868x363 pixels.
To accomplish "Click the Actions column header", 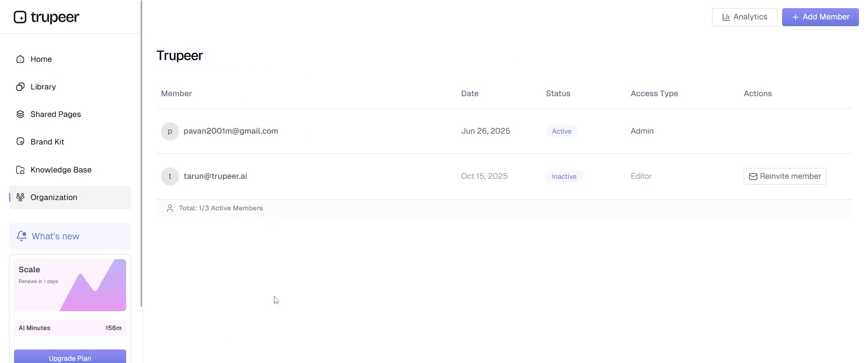I will pyautogui.click(x=758, y=93).
